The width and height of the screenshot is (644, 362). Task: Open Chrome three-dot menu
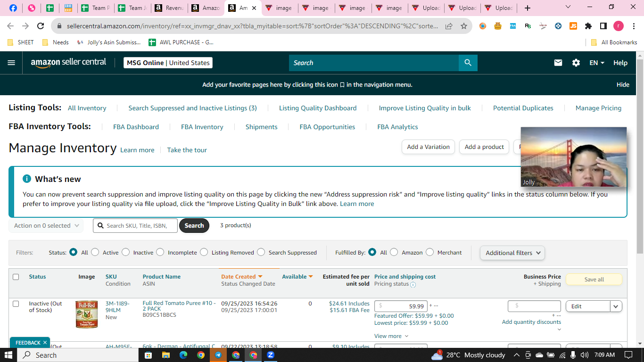tap(634, 26)
